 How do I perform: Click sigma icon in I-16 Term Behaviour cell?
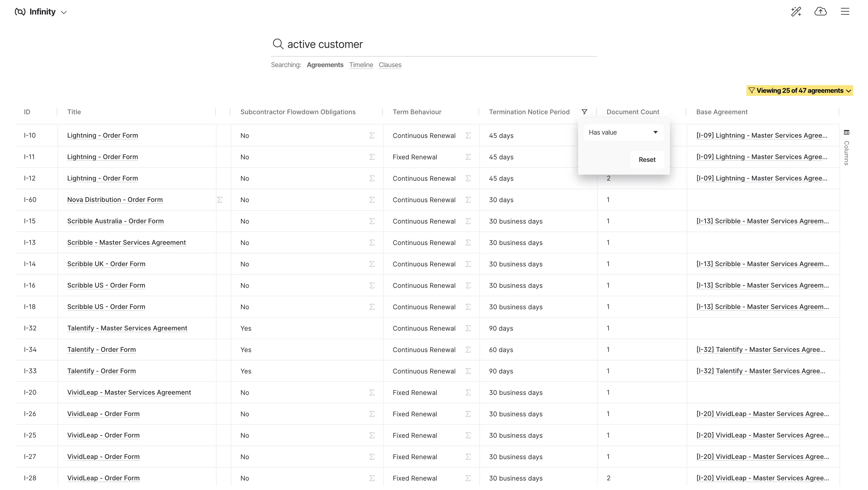468,285
